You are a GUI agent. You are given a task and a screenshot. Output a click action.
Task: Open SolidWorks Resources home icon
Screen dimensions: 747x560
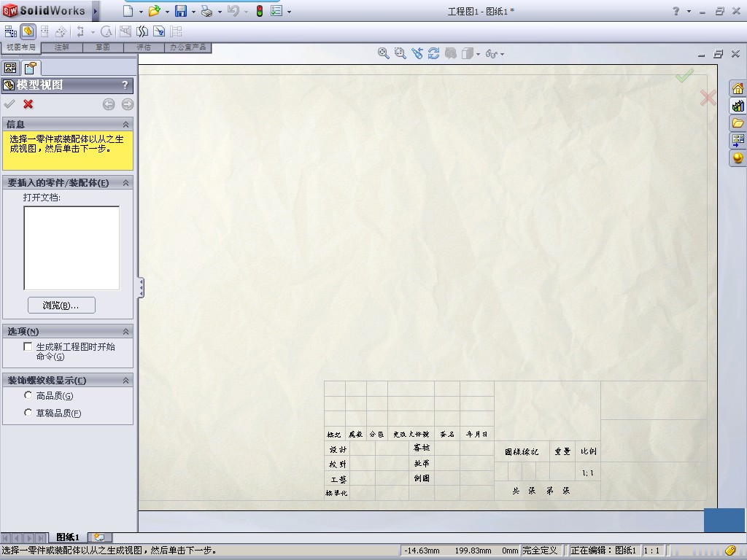coord(738,88)
